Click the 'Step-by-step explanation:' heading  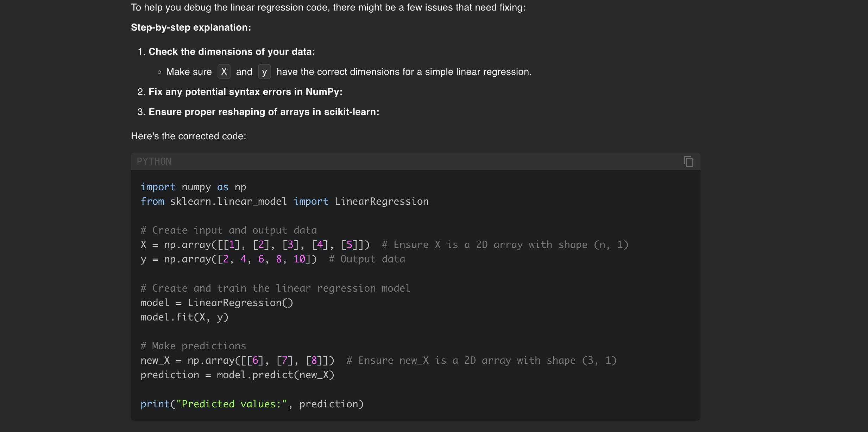click(191, 27)
